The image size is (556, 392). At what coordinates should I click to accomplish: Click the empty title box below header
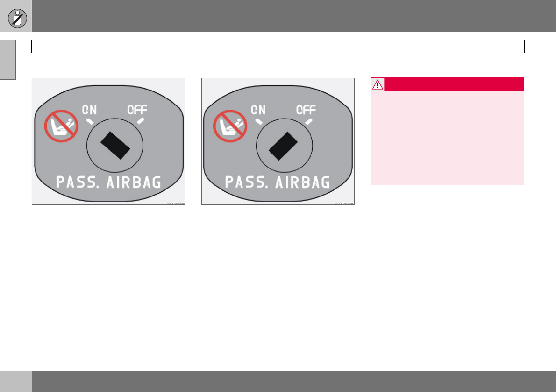[278, 46]
